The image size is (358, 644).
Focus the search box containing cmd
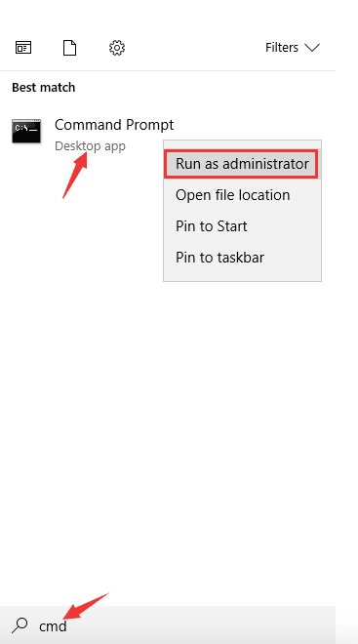[168, 625]
